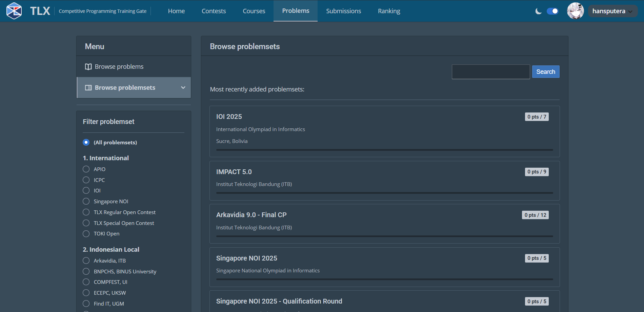Click 'Sucre, Bolivia' text
644x312 pixels.
(x=232, y=141)
